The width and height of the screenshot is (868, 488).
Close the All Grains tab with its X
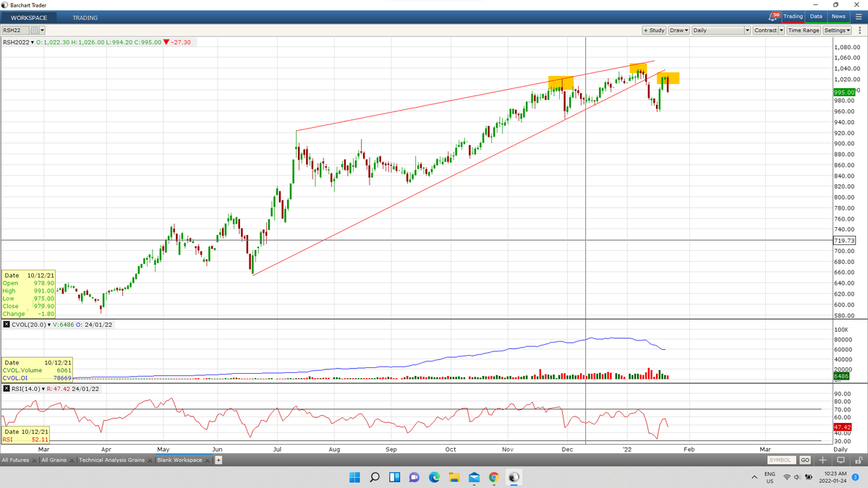72,460
